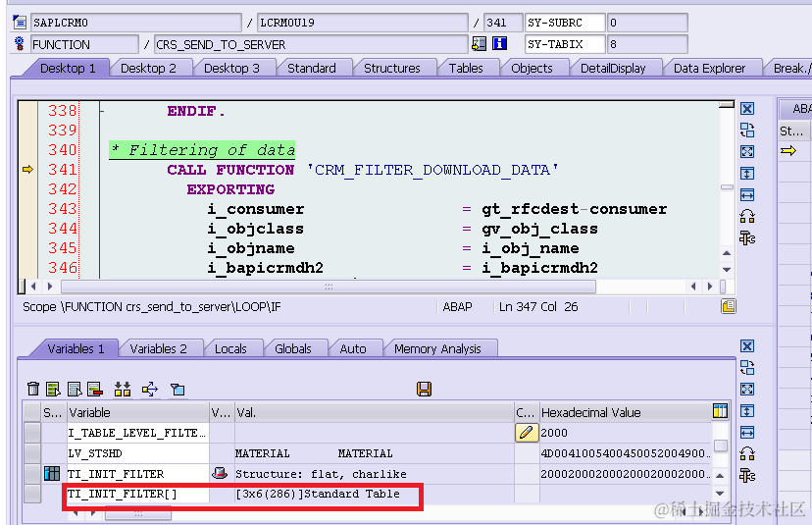Select the LV_STSHD variable cell
Screen dimensions: 812x525
137,453
